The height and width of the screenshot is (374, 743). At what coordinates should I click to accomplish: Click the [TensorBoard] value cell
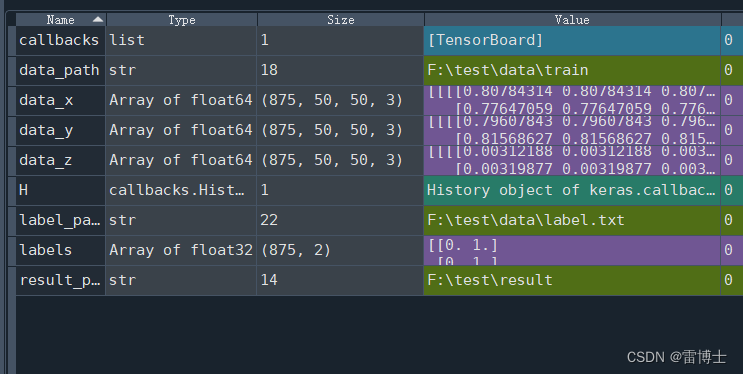pyautogui.click(x=572, y=40)
